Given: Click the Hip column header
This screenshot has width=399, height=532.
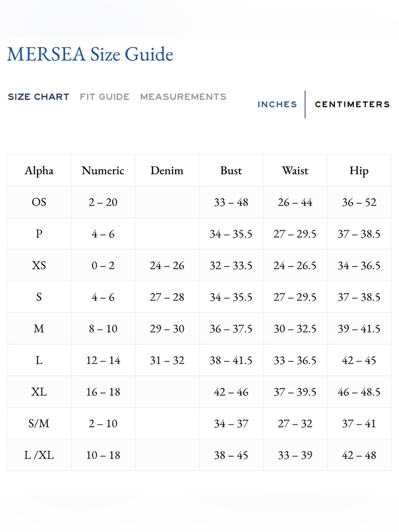Looking at the screenshot, I should tap(359, 170).
